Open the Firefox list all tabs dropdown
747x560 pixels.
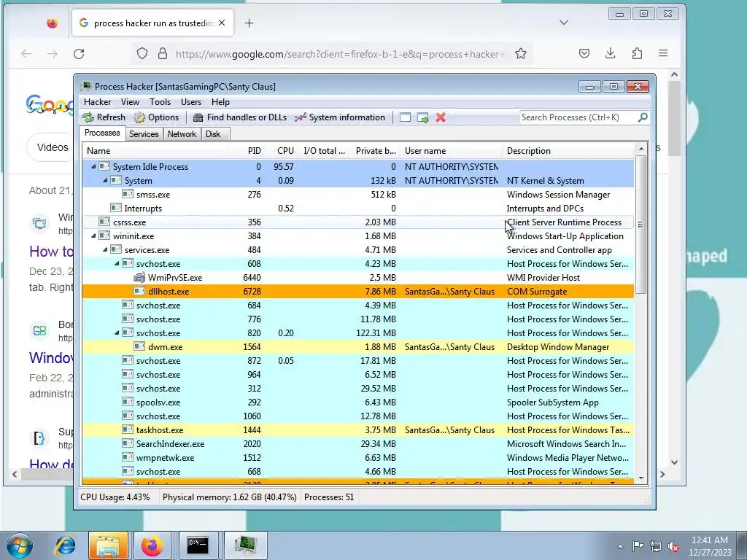[564, 23]
